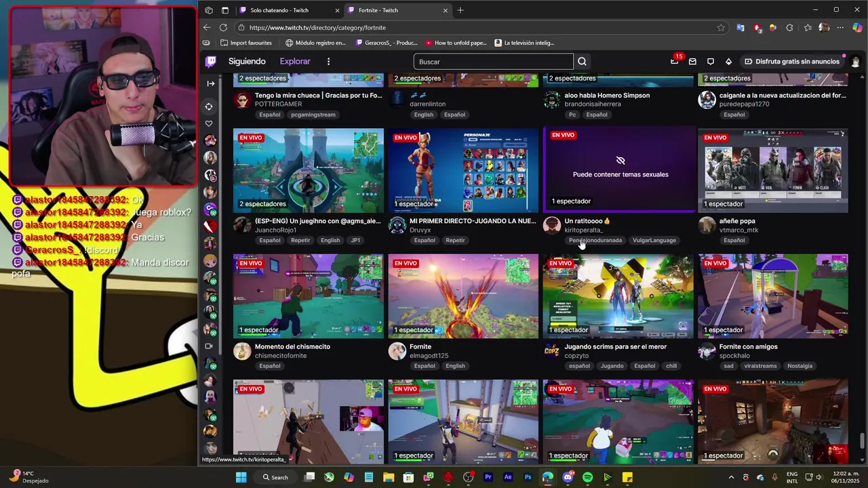Open browser settings and more menu
Viewport: 868px width, 488px height.
tap(841, 28)
